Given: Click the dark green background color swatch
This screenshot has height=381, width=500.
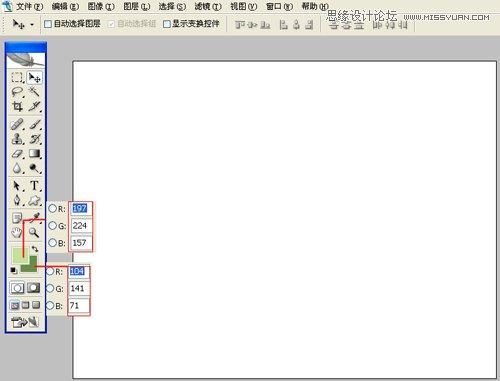Looking at the screenshot, I should pyautogui.click(x=33, y=267).
